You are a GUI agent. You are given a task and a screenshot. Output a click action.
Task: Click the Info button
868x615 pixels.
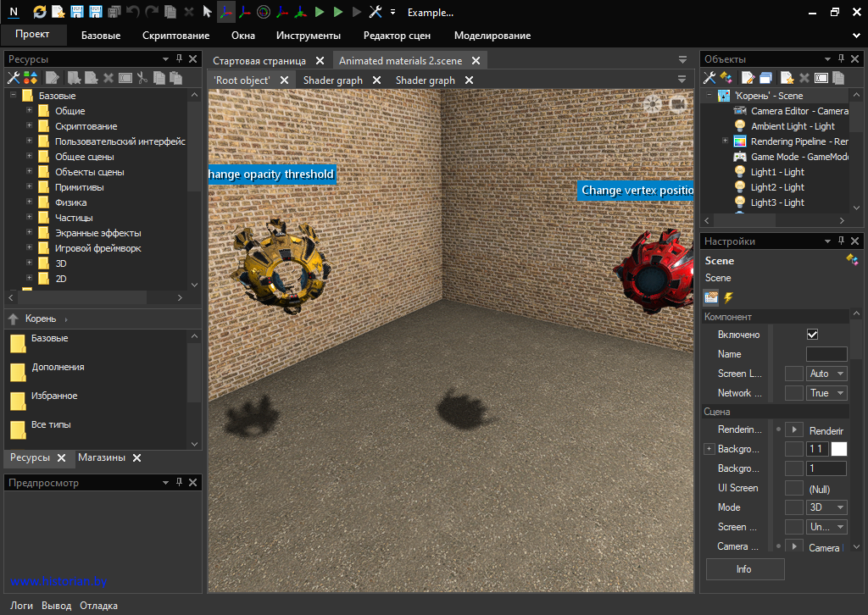(744, 569)
